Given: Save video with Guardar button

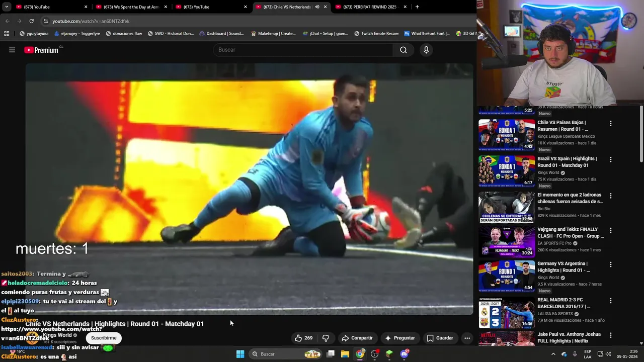Looking at the screenshot, I should pyautogui.click(x=440, y=338).
